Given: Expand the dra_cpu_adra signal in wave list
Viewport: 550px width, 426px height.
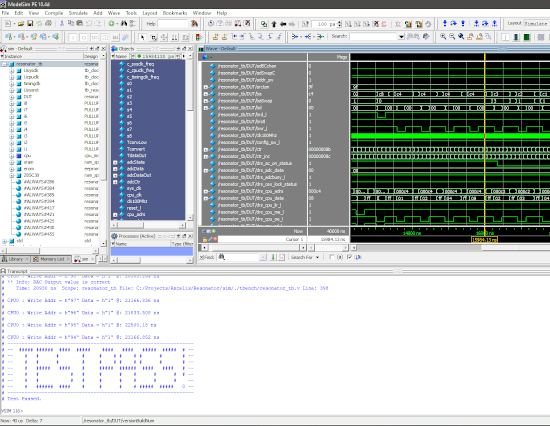Looking at the screenshot, I should (x=206, y=191).
